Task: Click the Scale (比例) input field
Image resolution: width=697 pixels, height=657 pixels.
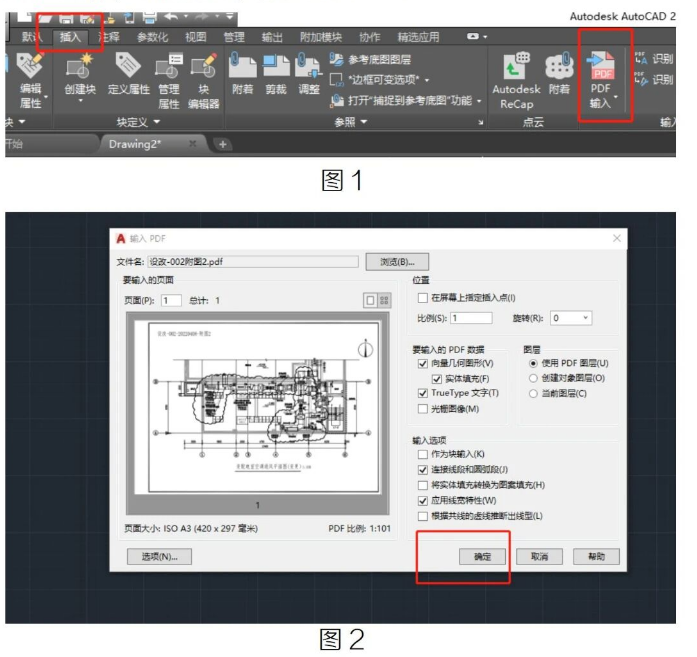Action: click(x=471, y=318)
